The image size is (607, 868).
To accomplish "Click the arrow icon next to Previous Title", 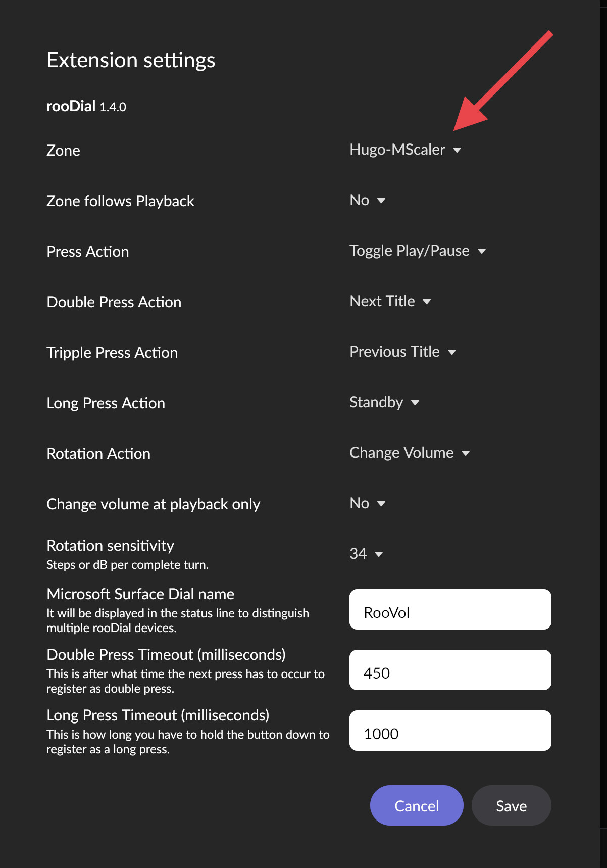I will click(452, 352).
